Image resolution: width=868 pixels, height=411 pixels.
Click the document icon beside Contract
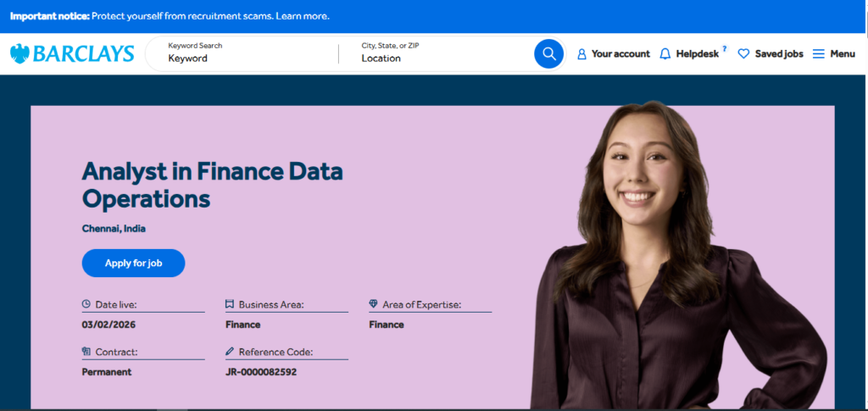[x=86, y=352]
